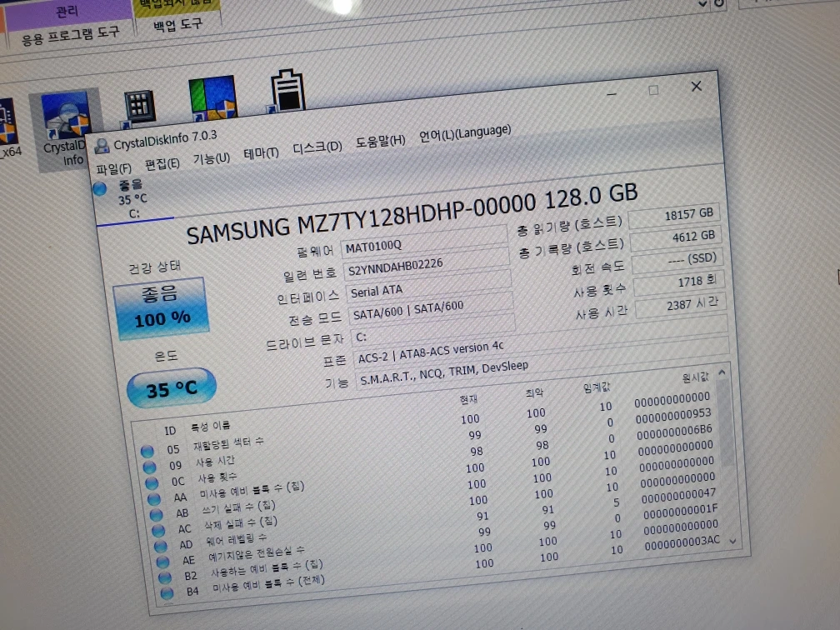Click the serial number field S2YNNDAHB02226
Viewport: 840px width, 630px height.
click(x=427, y=262)
